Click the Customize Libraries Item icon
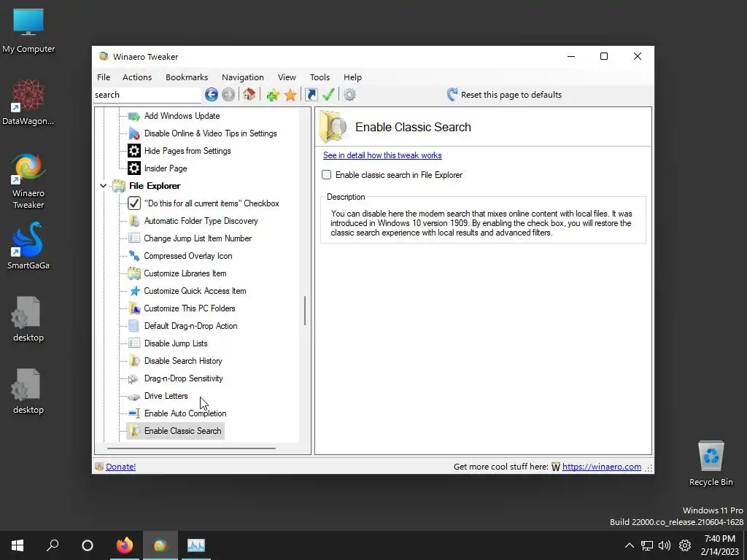Viewport: 747px width, 560px height. (x=134, y=273)
